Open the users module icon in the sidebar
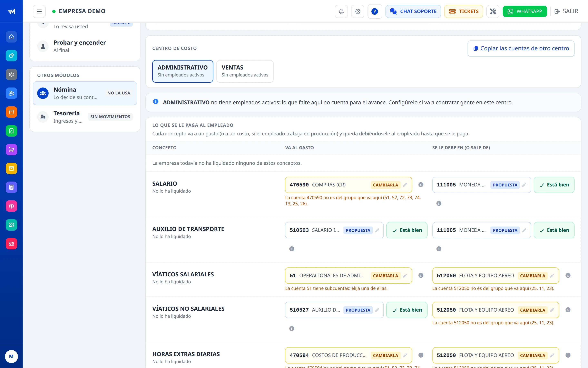The image size is (588, 368). click(11, 93)
